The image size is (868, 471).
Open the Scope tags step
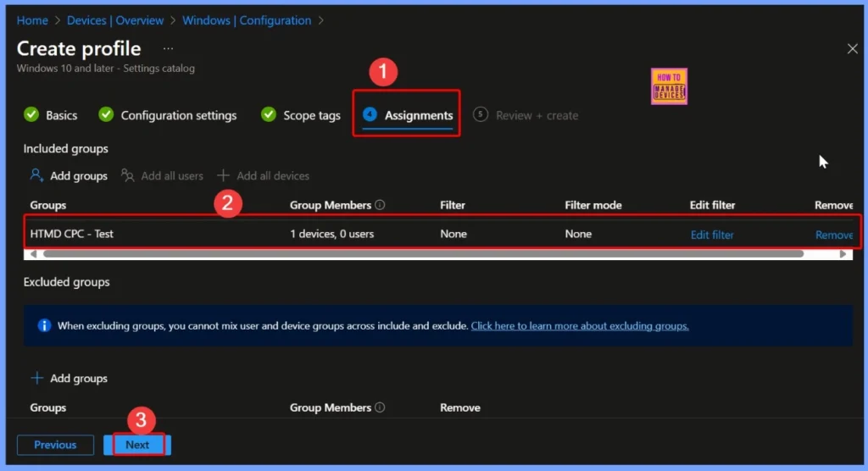301,115
